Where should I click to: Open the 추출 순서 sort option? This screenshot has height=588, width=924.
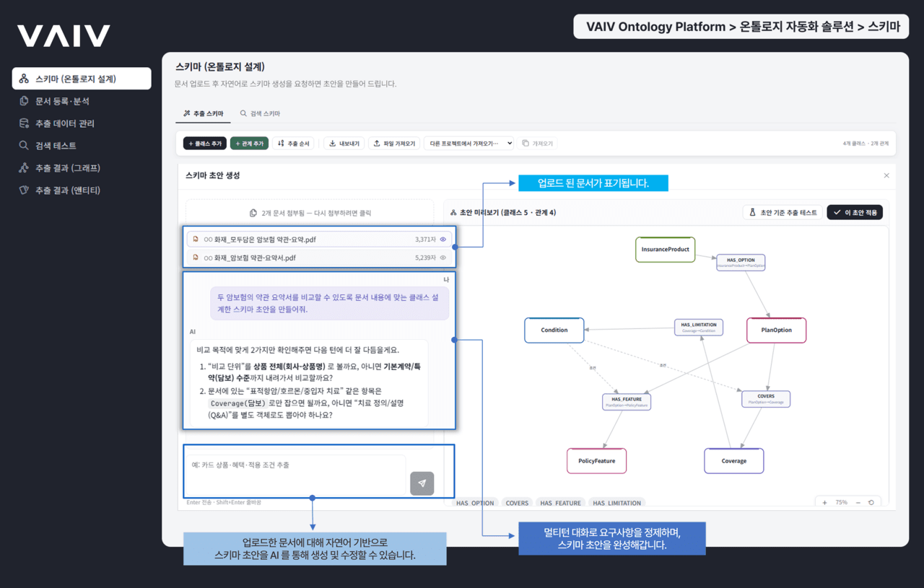(x=293, y=144)
